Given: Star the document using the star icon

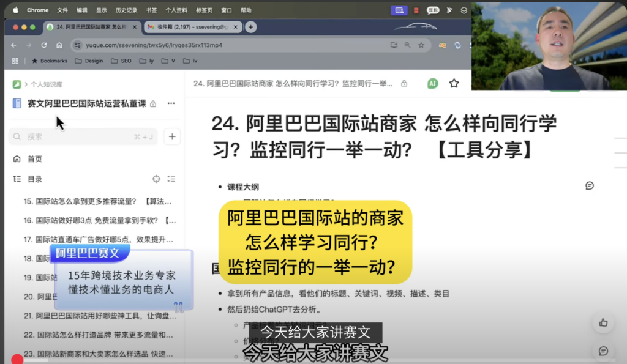Looking at the screenshot, I should [453, 82].
